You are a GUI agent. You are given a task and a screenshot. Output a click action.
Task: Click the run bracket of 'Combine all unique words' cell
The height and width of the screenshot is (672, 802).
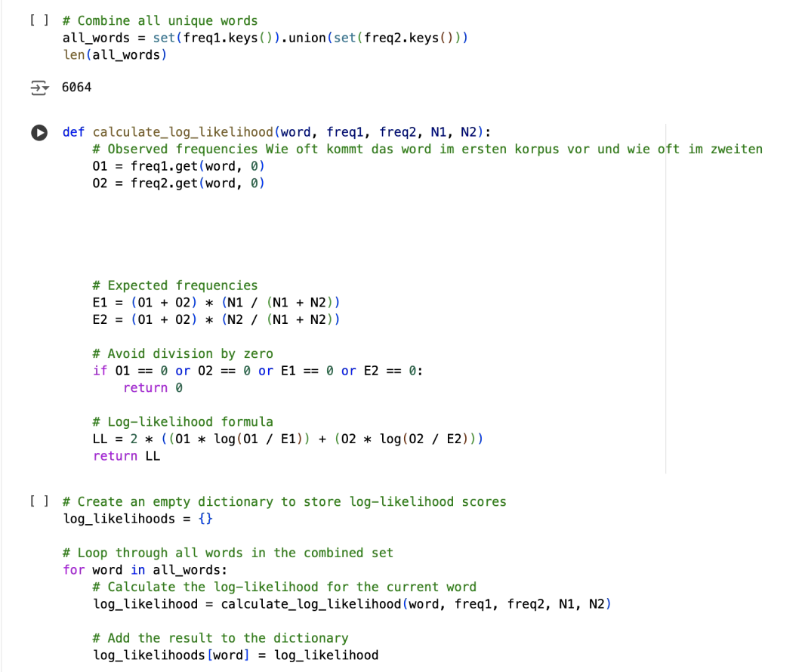coord(39,20)
